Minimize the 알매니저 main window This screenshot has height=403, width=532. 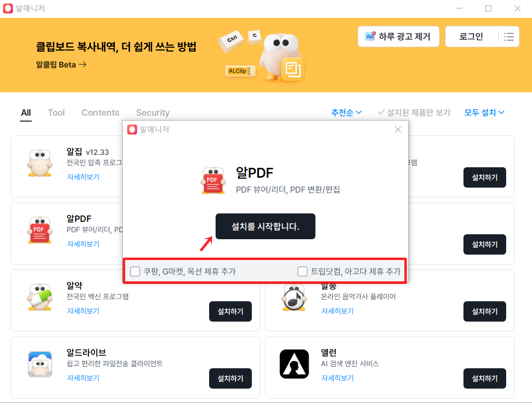click(459, 8)
